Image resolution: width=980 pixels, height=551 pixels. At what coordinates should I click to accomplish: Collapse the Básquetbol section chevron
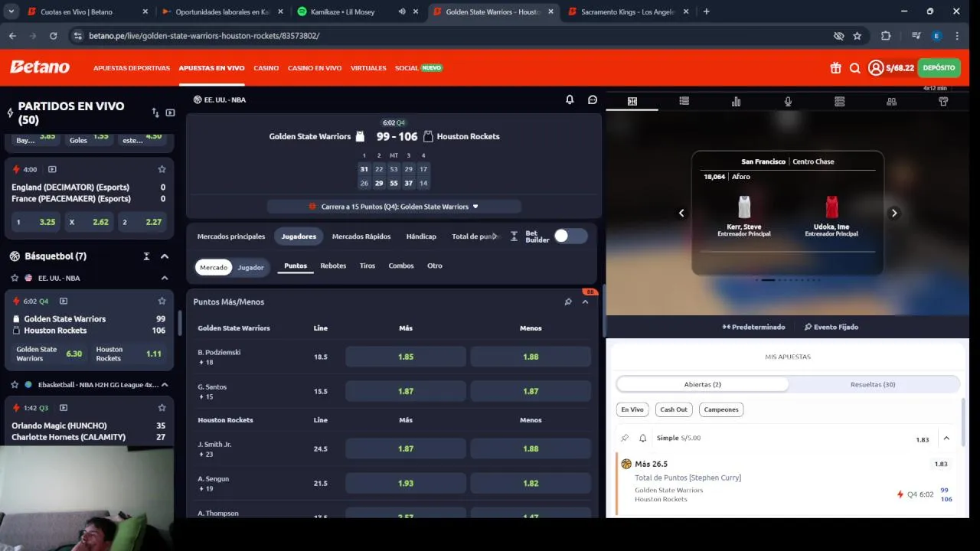click(x=165, y=256)
